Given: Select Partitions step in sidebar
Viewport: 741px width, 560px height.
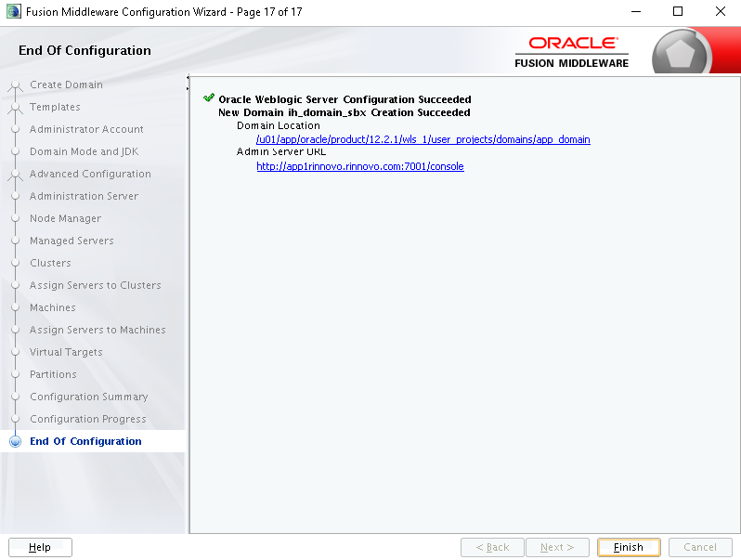Looking at the screenshot, I should pyautogui.click(x=53, y=374).
